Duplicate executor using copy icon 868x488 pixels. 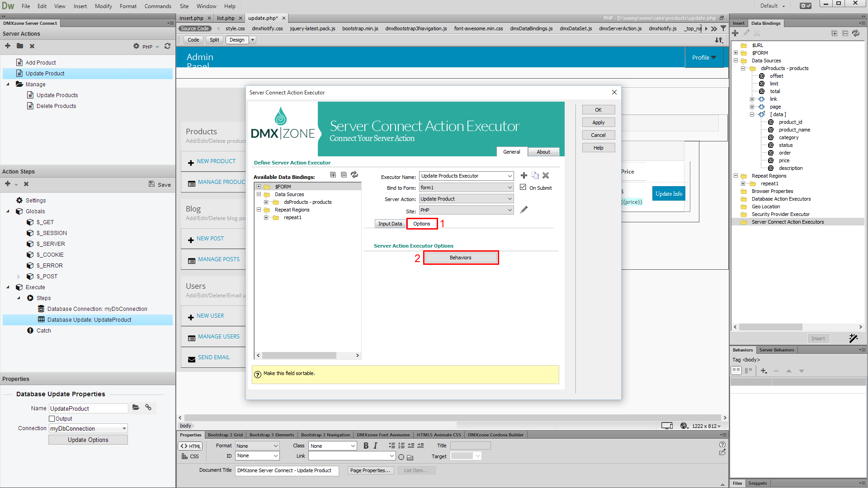click(x=535, y=175)
